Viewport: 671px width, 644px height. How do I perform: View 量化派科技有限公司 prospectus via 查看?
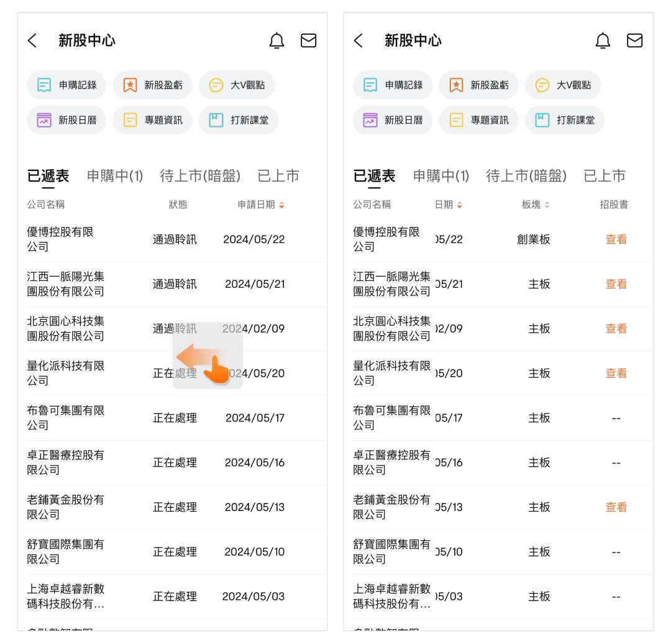(x=616, y=373)
